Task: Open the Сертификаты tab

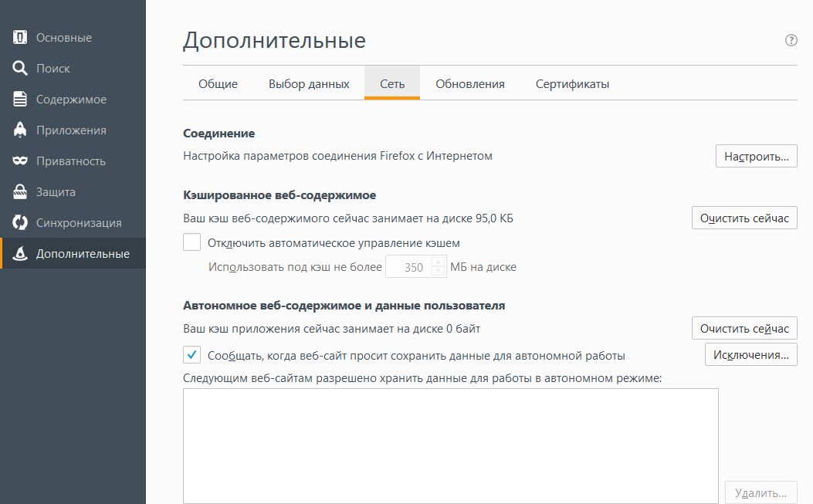Action: tap(572, 84)
